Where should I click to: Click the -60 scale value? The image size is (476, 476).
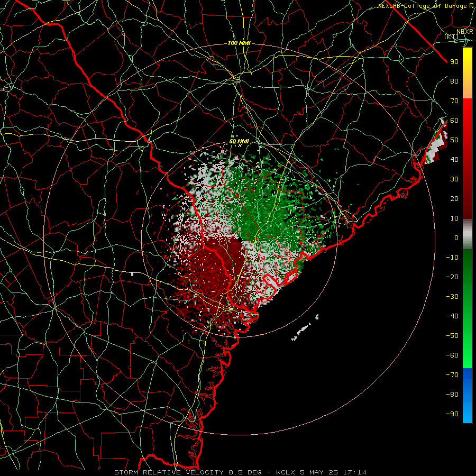452,355
